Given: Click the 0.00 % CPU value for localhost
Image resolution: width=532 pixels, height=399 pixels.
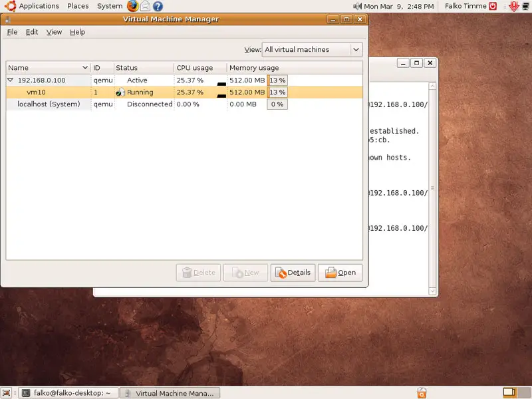Looking at the screenshot, I should tap(188, 104).
